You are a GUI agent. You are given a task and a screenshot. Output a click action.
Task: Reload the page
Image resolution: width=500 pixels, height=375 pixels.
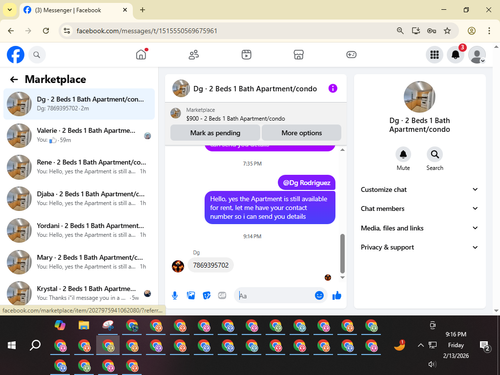[46, 31]
